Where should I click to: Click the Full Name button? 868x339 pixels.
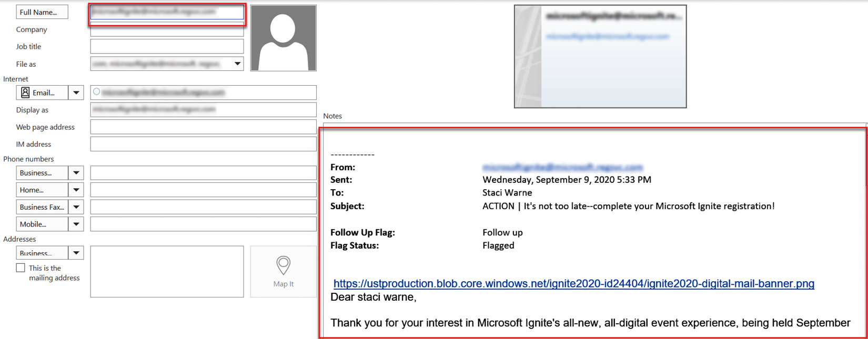pyautogui.click(x=42, y=12)
